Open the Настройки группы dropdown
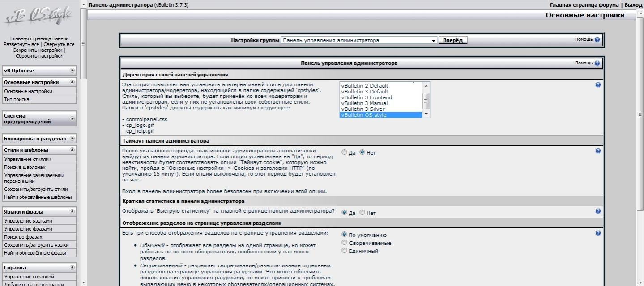Image resolution: width=644 pixels, height=286 pixels. click(x=359, y=40)
